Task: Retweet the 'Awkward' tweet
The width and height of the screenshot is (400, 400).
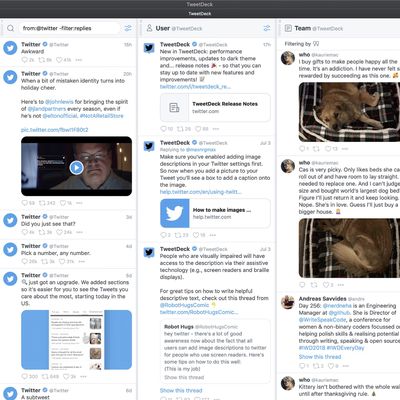Action: 41,60
